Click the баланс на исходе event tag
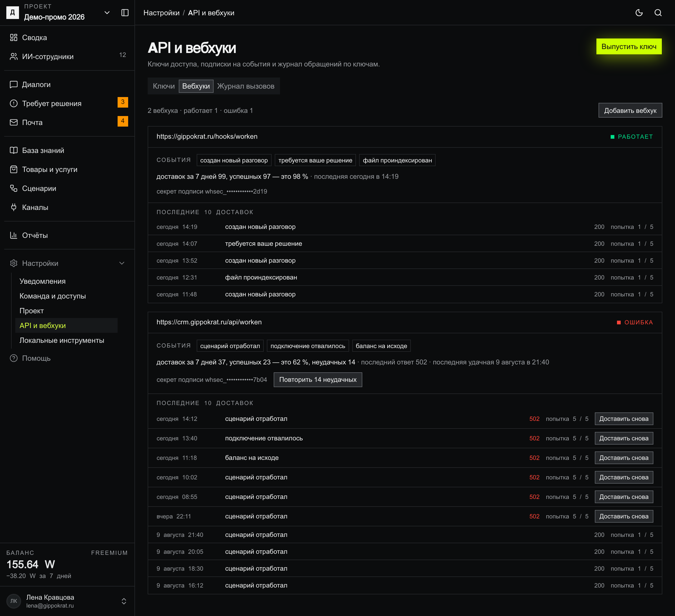Screen dimensions: 675x616 pos(381,346)
